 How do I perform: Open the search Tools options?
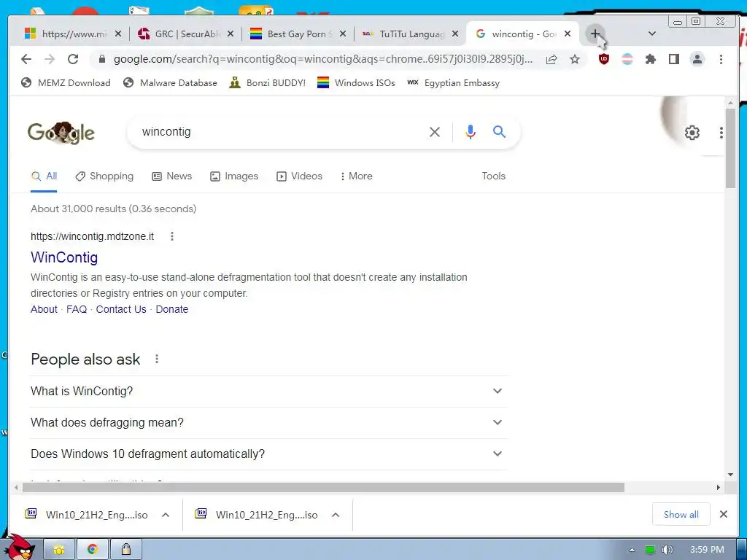tap(494, 176)
